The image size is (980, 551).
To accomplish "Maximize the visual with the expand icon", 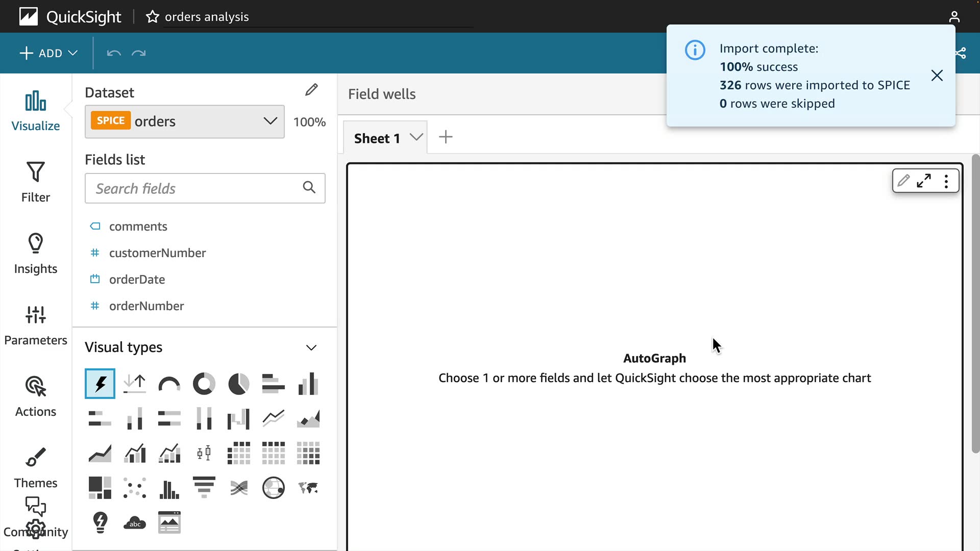I will (924, 181).
